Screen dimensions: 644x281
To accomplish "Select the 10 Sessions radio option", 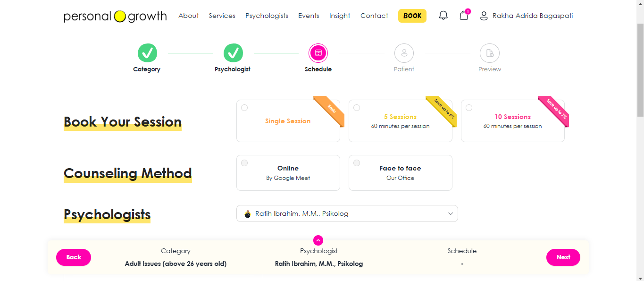I will pos(469,108).
